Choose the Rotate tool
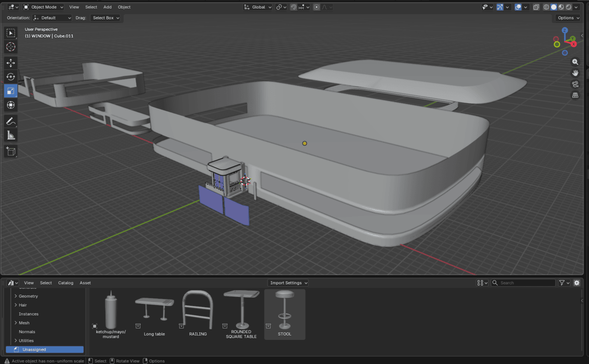Image resolution: width=589 pixels, height=364 pixels. pos(11,77)
